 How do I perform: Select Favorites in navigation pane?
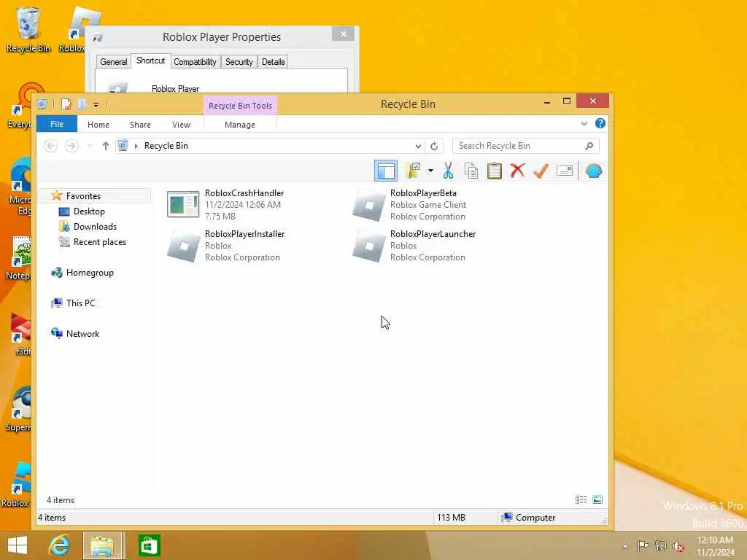[x=83, y=195]
